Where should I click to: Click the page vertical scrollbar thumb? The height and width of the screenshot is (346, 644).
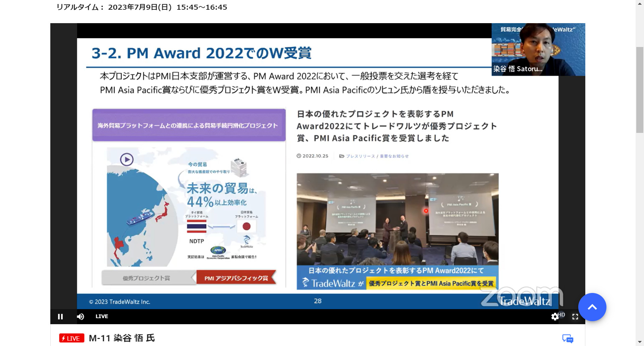[x=640, y=90]
